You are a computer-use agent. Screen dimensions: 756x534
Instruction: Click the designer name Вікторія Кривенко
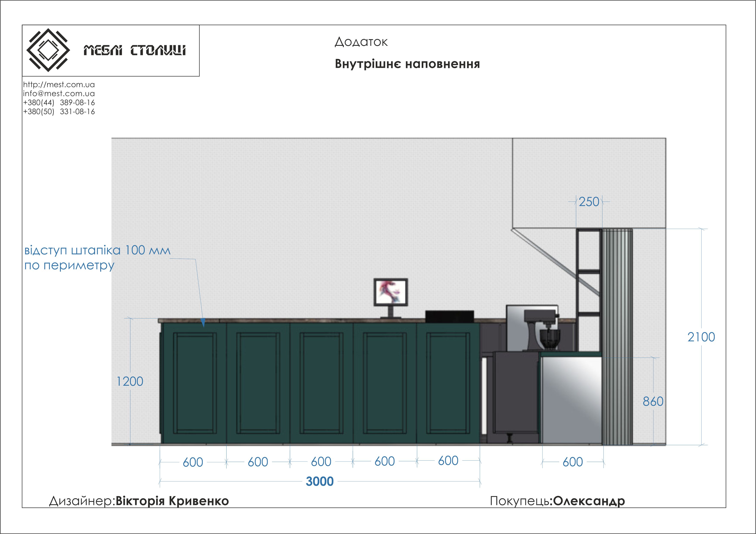click(x=172, y=501)
